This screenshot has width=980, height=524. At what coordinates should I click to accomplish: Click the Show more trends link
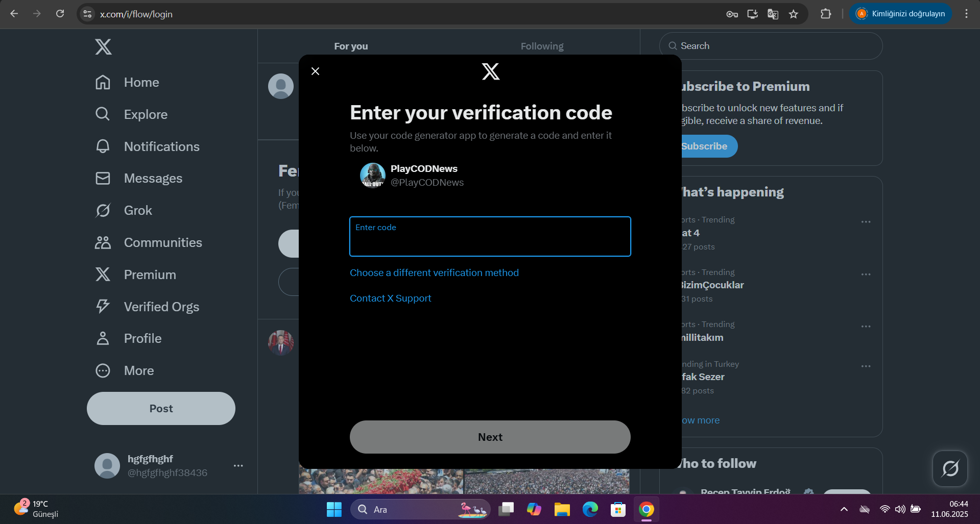coord(700,420)
